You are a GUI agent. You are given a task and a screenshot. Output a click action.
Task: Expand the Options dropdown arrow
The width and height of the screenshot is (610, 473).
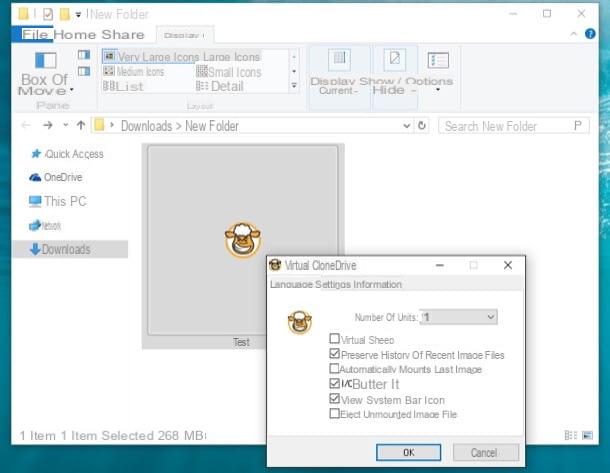[x=438, y=90]
